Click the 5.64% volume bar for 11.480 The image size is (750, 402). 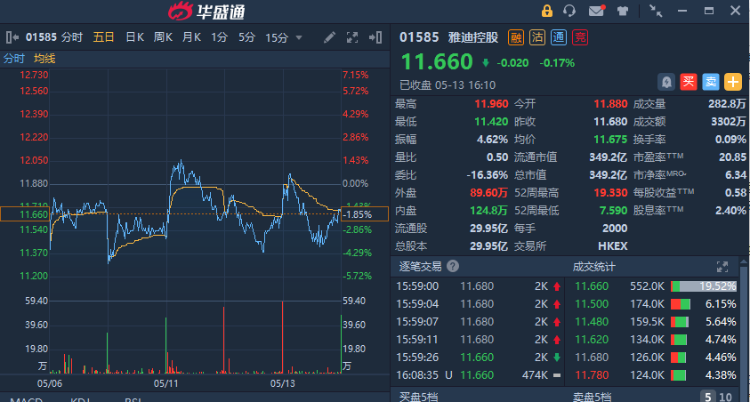tap(680, 322)
